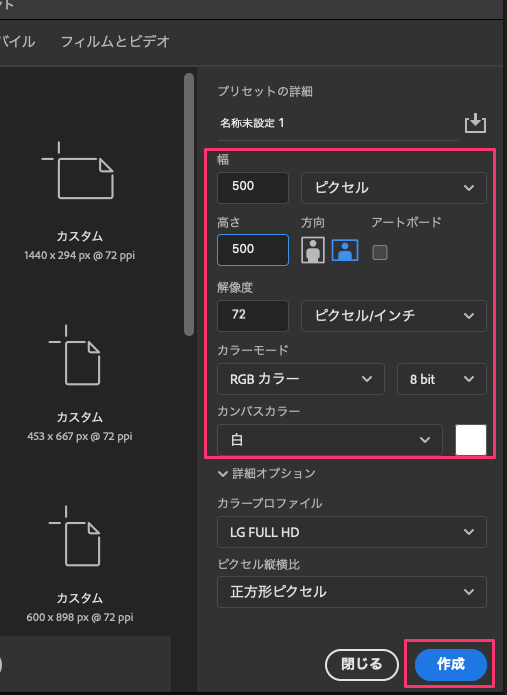
Task: Open the カンバスカラー 白 dropdown
Action: point(330,440)
